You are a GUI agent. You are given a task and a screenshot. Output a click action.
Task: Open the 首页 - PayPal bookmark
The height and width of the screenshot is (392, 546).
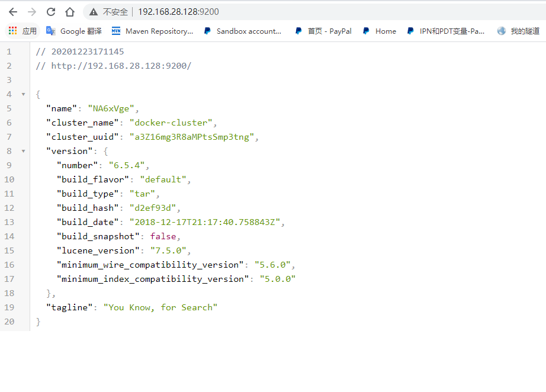(323, 31)
